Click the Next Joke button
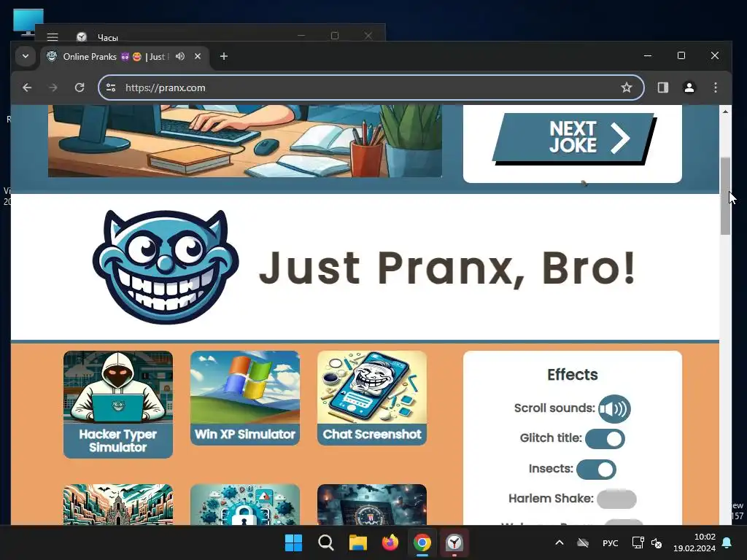747x560 pixels. point(573,138)
